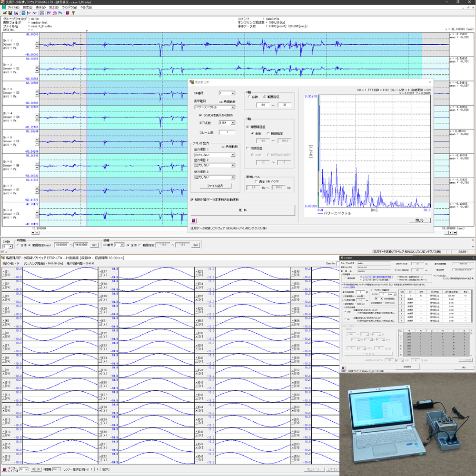Click the main window vertical scrollbar down arrow

(473, 247)
